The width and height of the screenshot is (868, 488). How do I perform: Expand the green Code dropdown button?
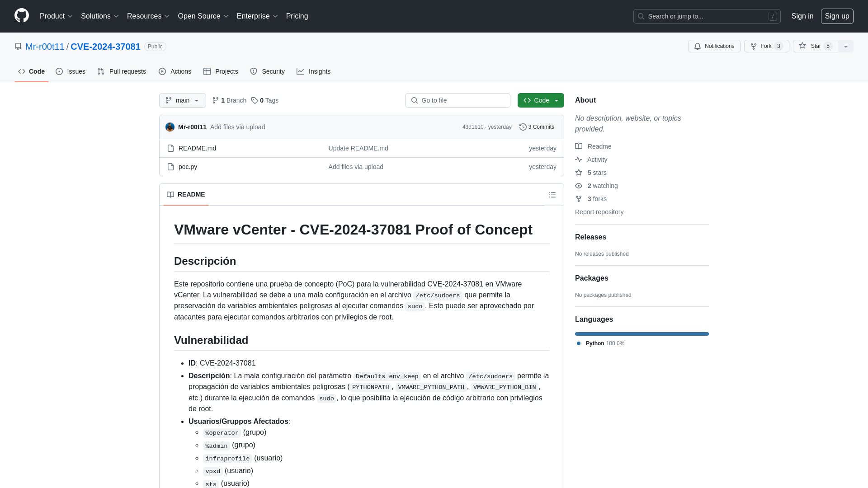click(541, 100)
